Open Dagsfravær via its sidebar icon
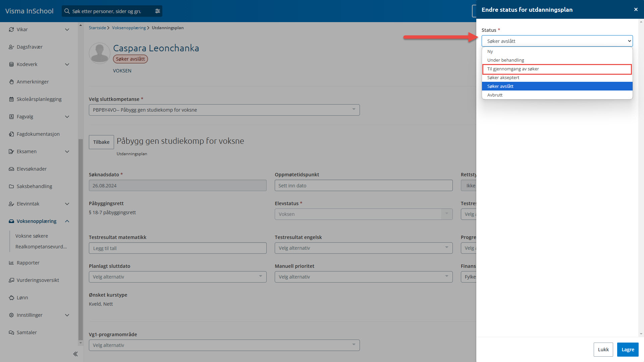Viewport: 644px width, 362px height. coord(11,47)
